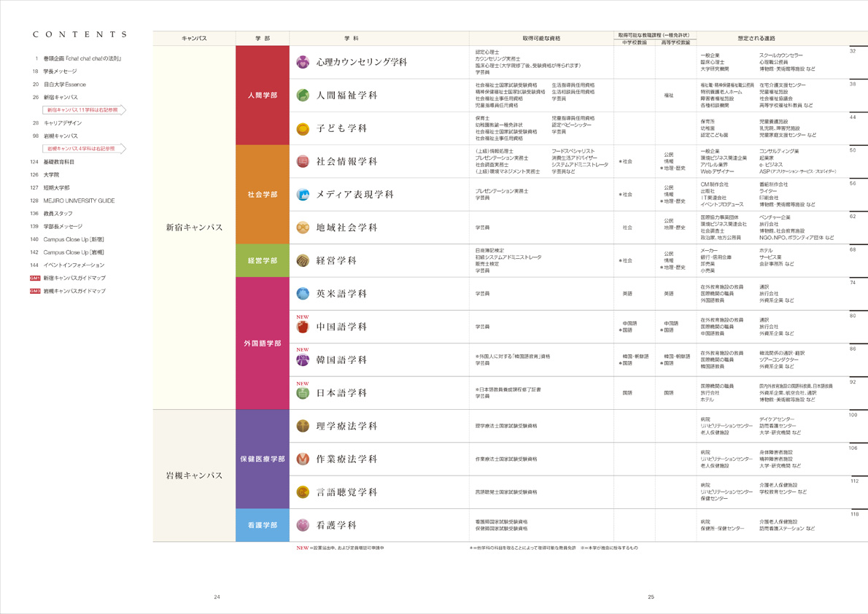Click the GM3 red badge in contents
868x614 pixels.
tap(35, 291)
